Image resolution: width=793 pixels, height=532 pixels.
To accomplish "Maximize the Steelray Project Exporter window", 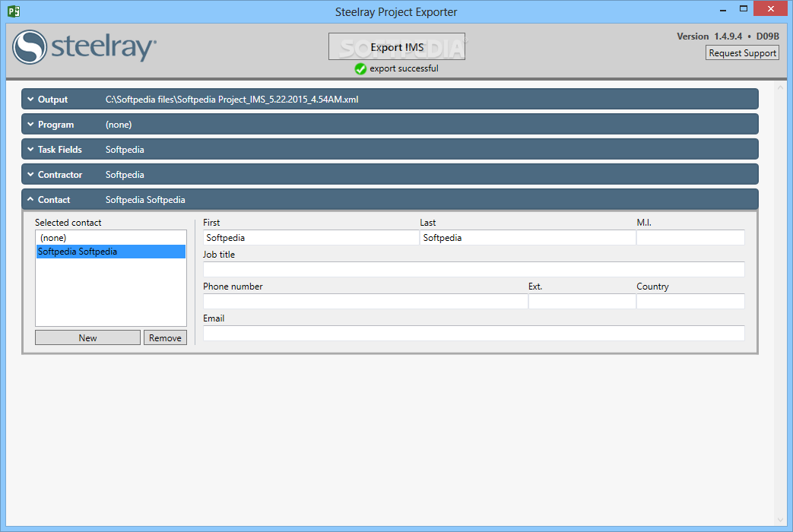I will (743, 9).
